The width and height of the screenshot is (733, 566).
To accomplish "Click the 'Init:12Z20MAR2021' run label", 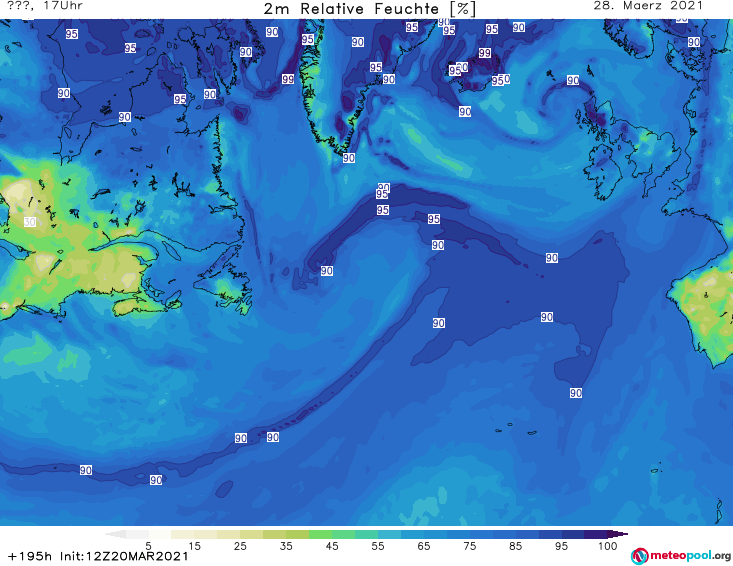I will 124,556.
